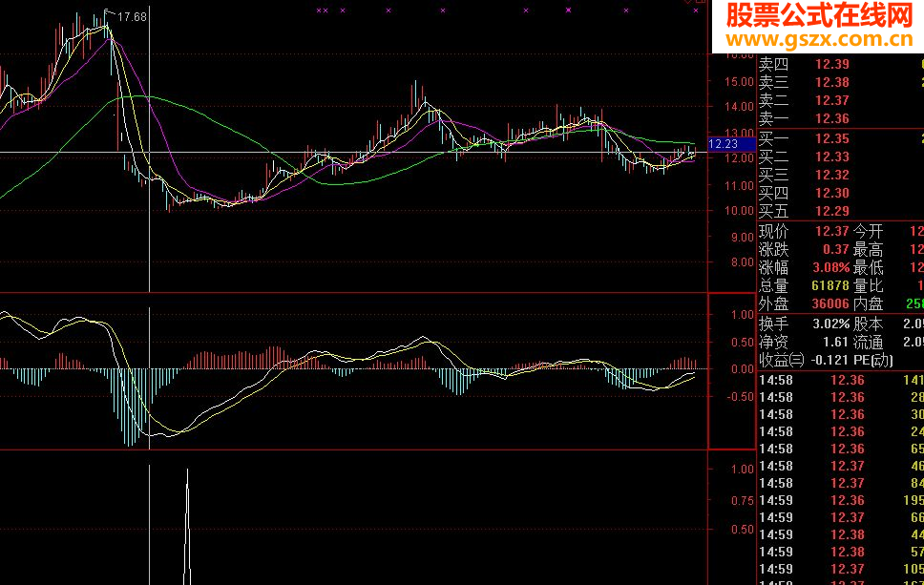This screenshot has width=924, height=585.
Task: Click the 10.00 price axis label
Action: tap(739, 211)
